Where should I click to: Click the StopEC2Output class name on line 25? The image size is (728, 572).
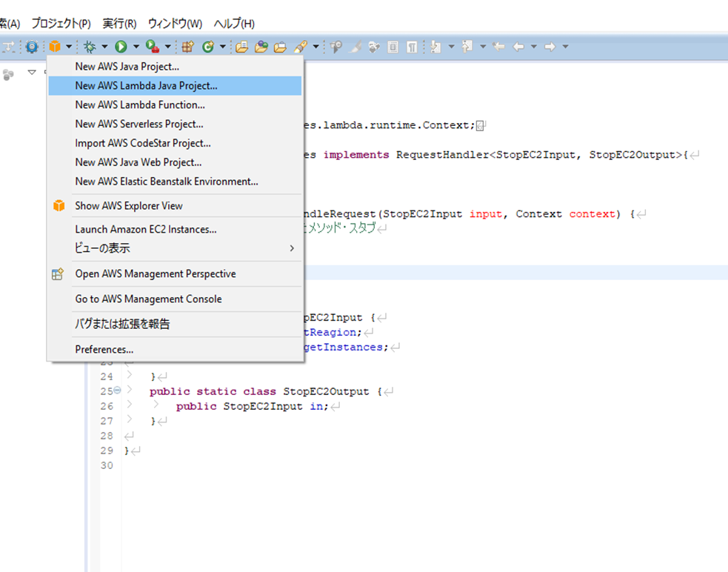point(326,391)
